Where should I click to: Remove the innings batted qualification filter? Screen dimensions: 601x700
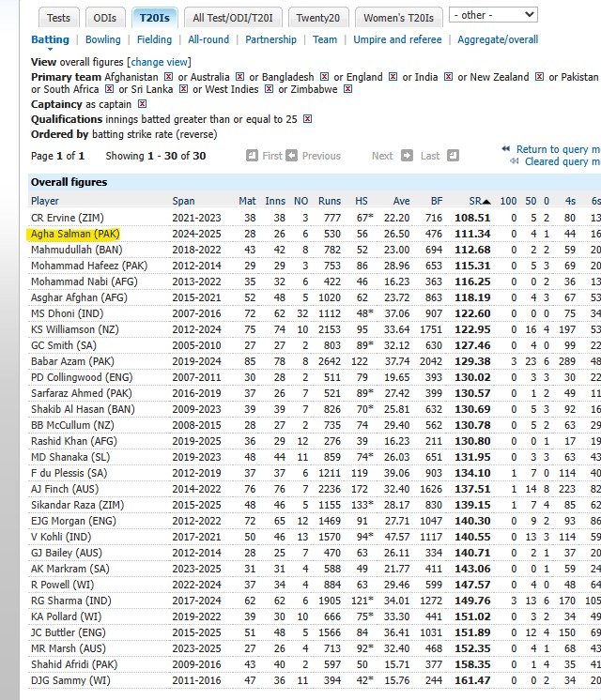point(307,119)
